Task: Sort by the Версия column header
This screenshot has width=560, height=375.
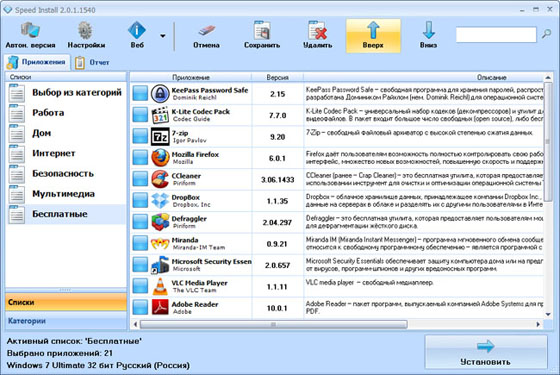Action: pyautogui.click(x=278, y=77)
